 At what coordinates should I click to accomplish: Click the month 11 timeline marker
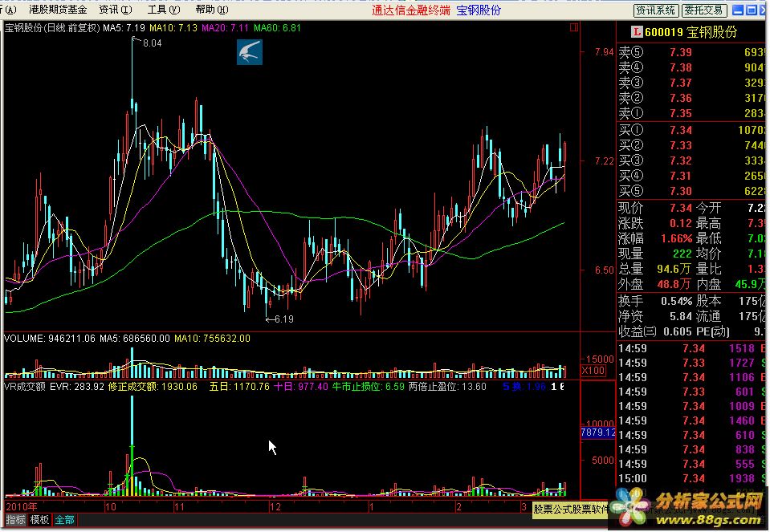179,506
